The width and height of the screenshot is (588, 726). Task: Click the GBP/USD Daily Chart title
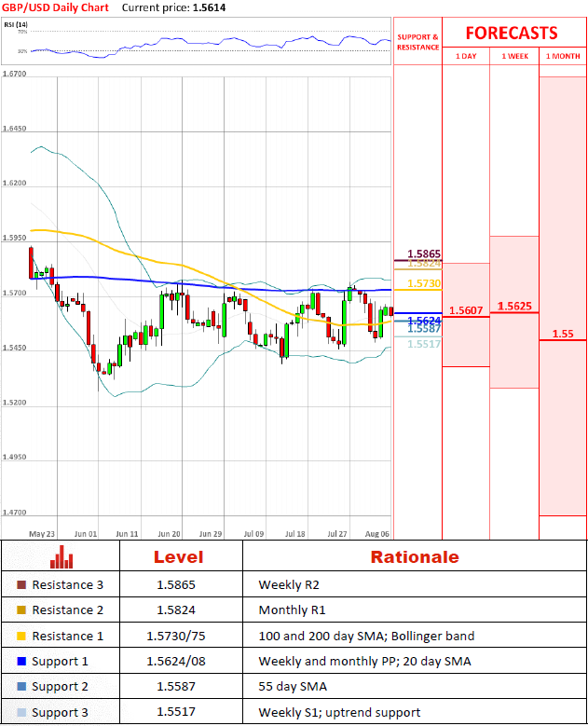(x=54, y=7)
